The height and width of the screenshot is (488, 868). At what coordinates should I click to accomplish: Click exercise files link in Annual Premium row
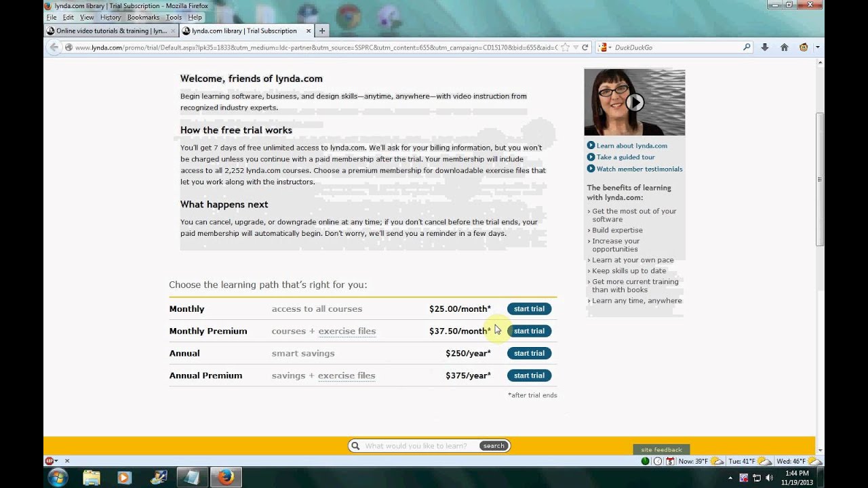coord(347,375)
